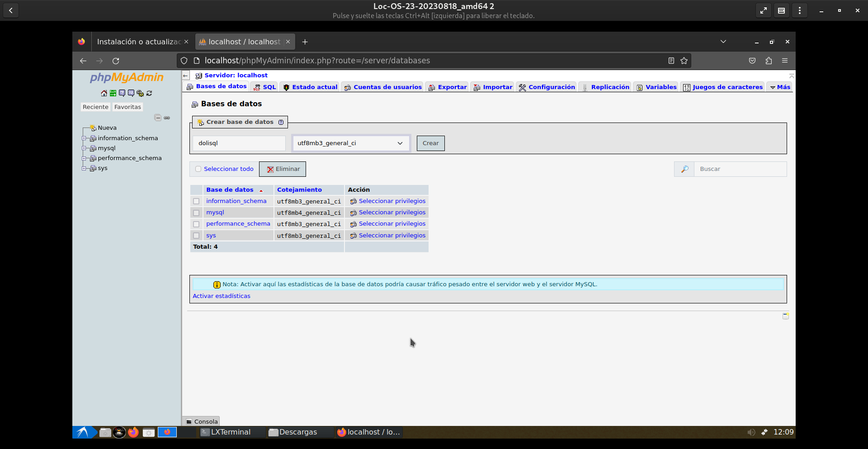Check the Seleccionar todo checkbox
The height and width of the screenshot is (449, 868).
[x=198, y=169]
